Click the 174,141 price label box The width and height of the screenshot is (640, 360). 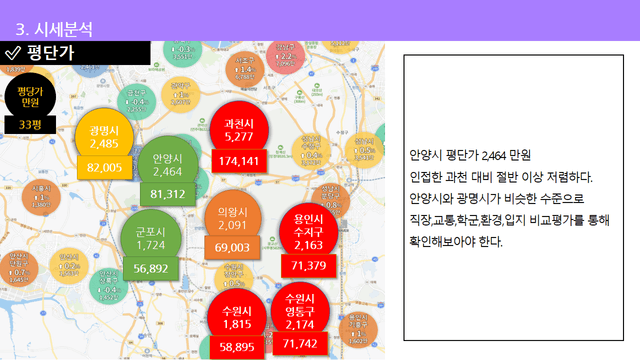(239, 161)
